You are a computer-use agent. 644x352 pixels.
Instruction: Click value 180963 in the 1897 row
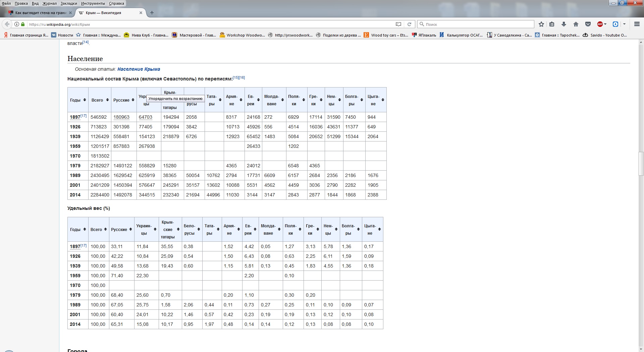click(121, 117)
